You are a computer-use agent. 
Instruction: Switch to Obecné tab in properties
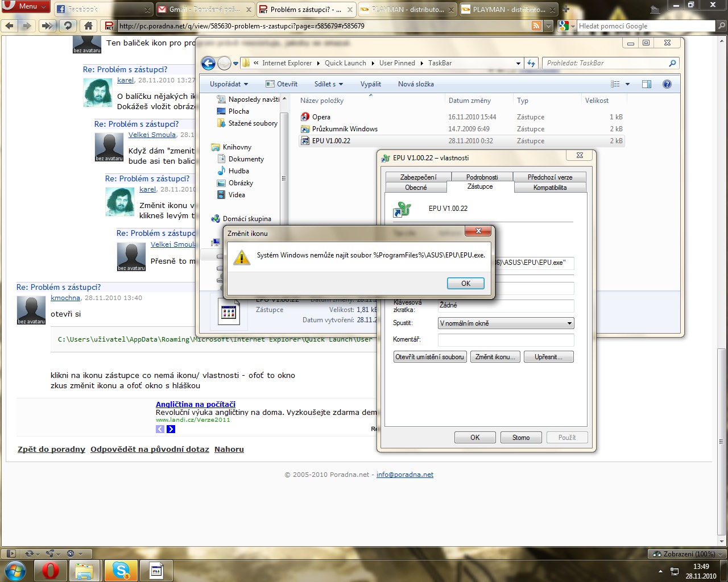pos(416,188)
